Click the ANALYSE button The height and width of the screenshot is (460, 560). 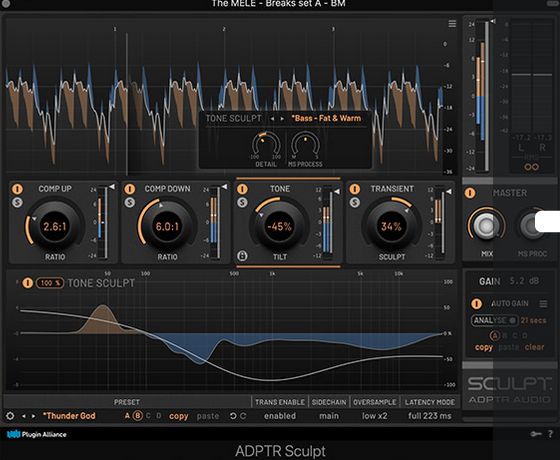click(494, 320)
